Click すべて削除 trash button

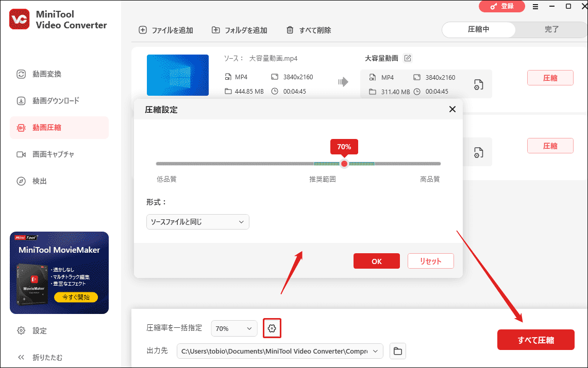coord(309,30)
